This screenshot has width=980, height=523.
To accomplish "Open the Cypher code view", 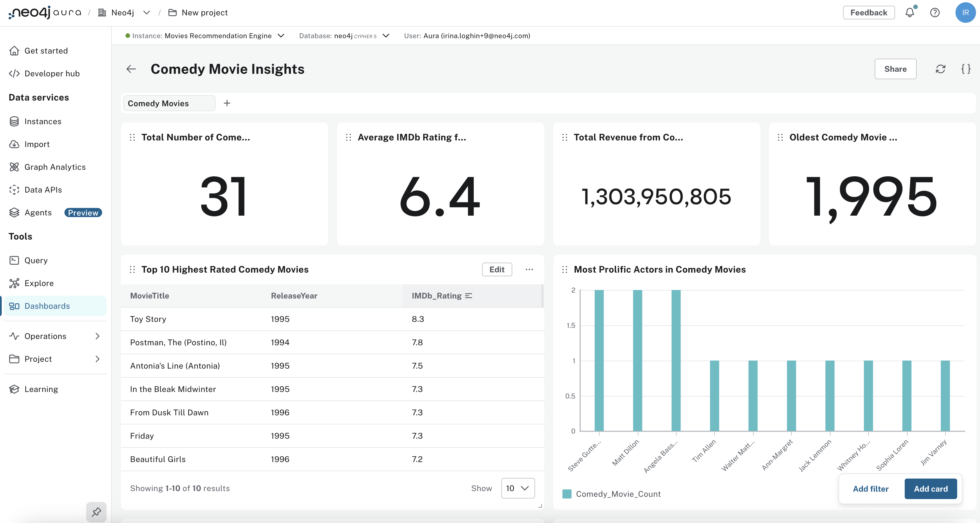I will pos(966,69).
